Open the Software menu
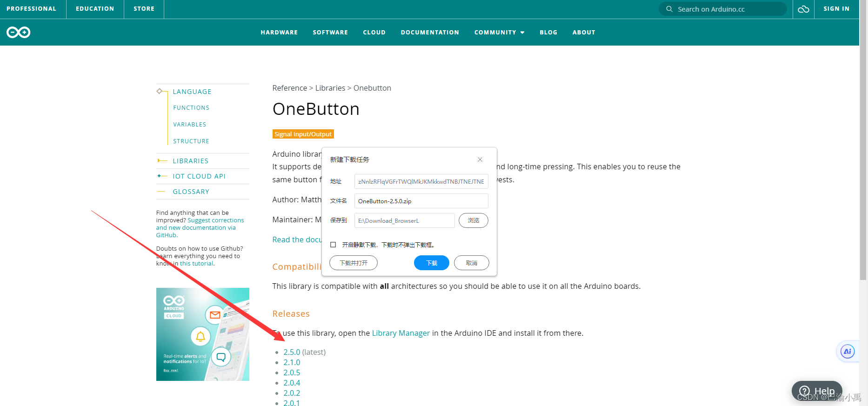The image size is (868, 406). point(330,33)
